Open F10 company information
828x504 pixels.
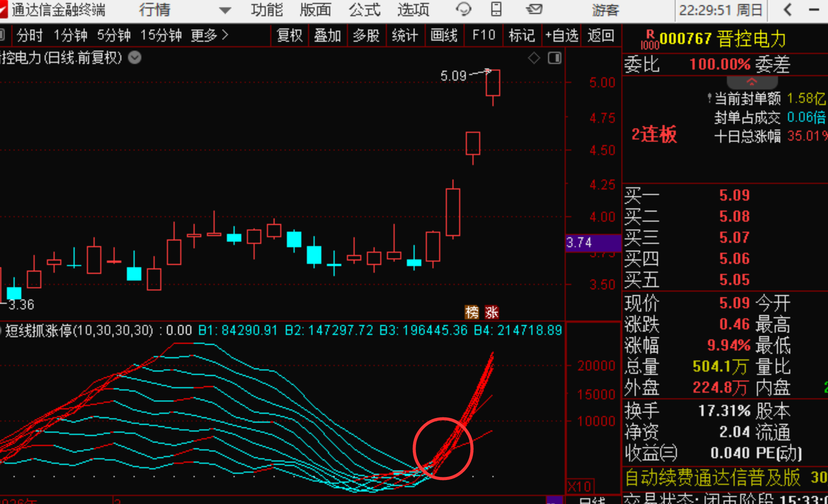pyautogui.click(x=484, y=35)
